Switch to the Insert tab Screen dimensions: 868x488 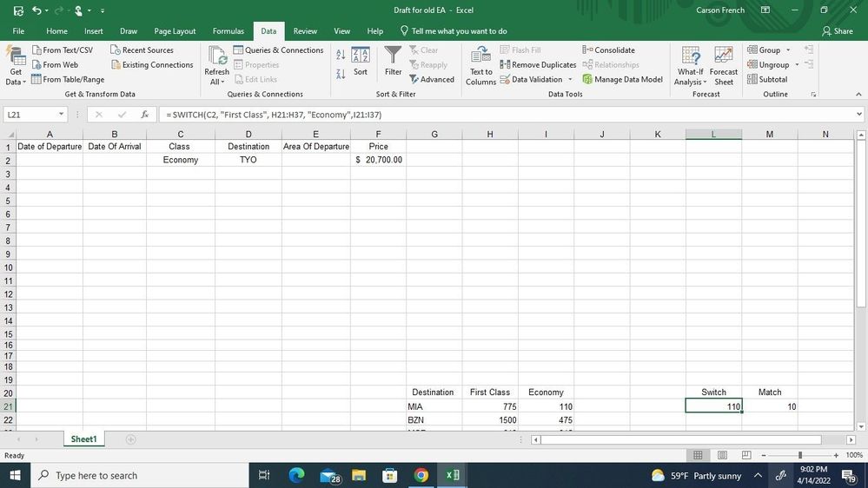[94, 31]
